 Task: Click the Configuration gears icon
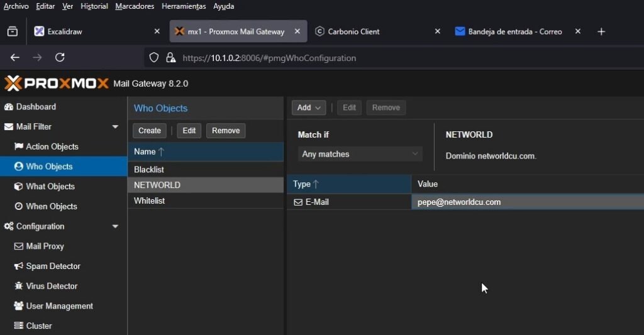[x=9, y=226]
